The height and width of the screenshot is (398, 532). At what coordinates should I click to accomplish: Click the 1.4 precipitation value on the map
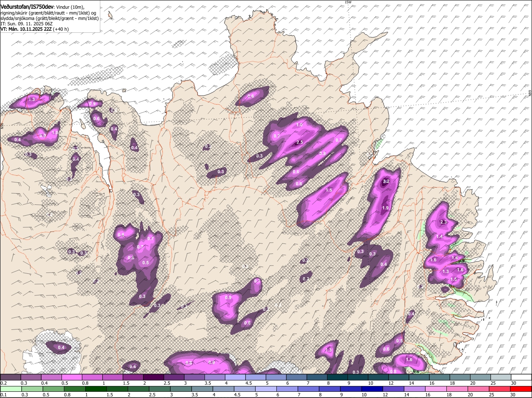click(x=440, y=236)
